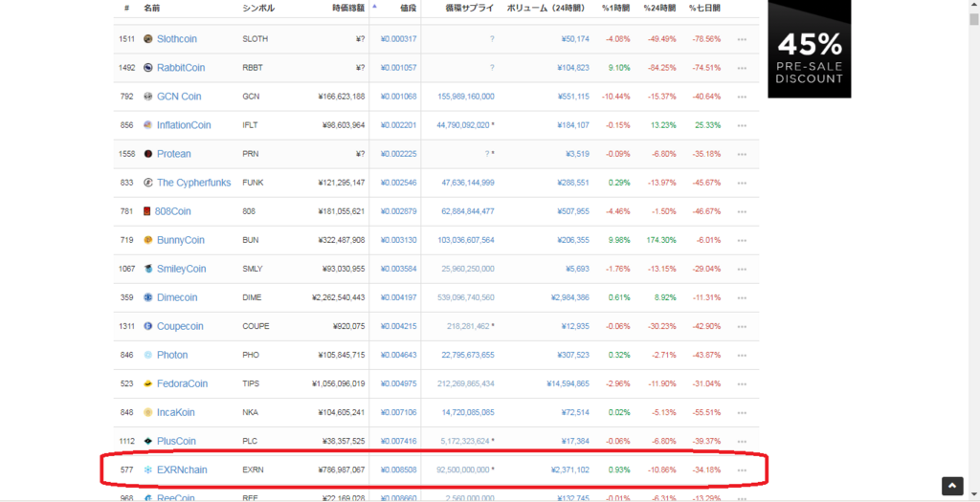Open the InflationCoin page link
The image size is (980, 502).
(184, 125)
